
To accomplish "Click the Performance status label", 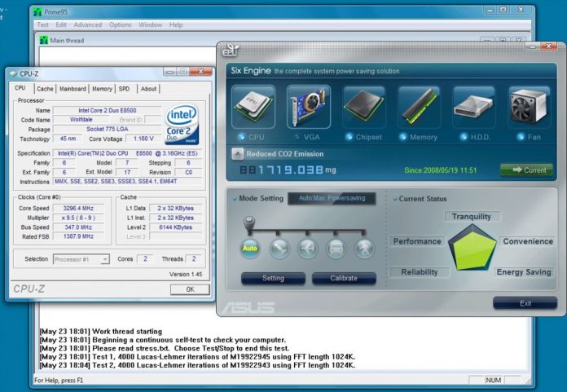I will point(417,241).
